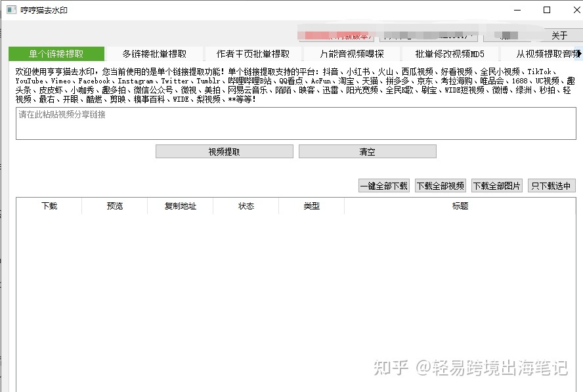Click the 预览 column header
The height and width of the screenshot is (392, 583).
(x=114, y=206)
